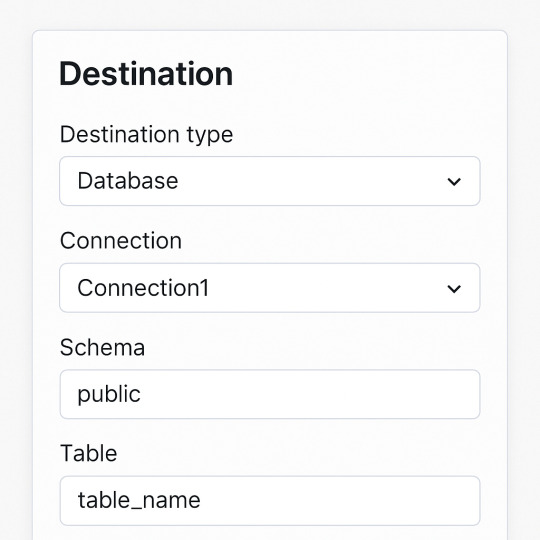Place cursor on "public" text

[x=109, y=394]
